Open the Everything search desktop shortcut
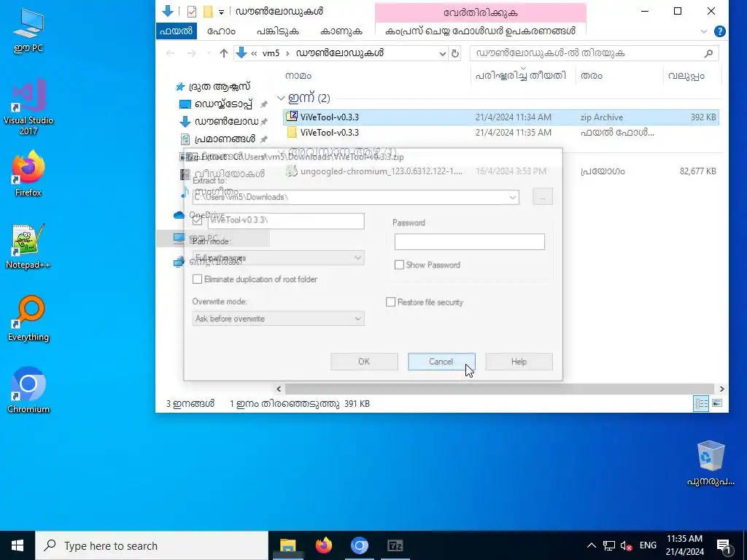Image resolution: width=747 pixels, height=560 pixels. pyautogui.click(x=28, y=319)
